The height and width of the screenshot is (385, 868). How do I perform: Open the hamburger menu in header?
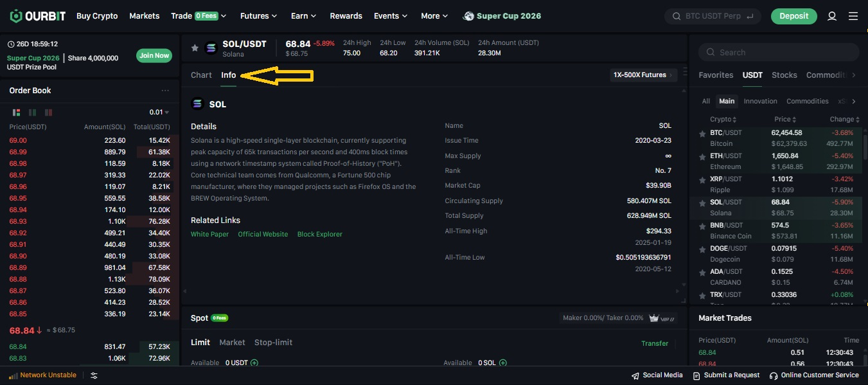[853, 16]
